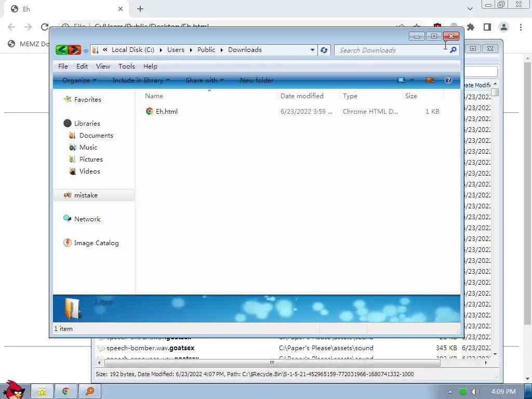Screen dimensions: 532x399
Task: Select Libraries in navigation pane
Action: (82, 124)
